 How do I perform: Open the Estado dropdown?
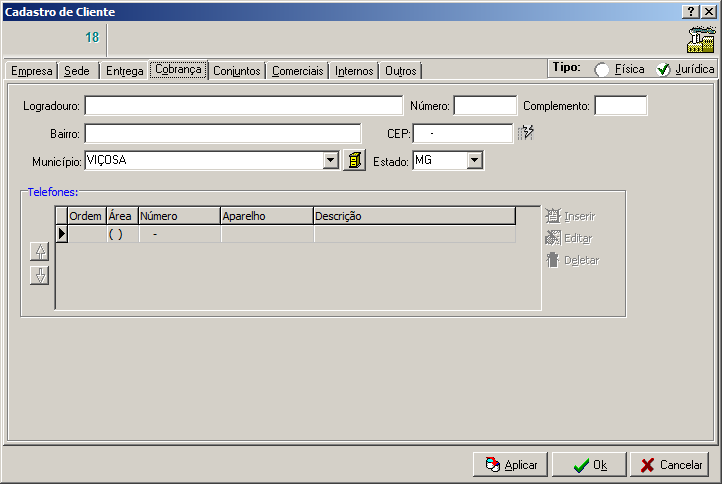click(475, 160)
